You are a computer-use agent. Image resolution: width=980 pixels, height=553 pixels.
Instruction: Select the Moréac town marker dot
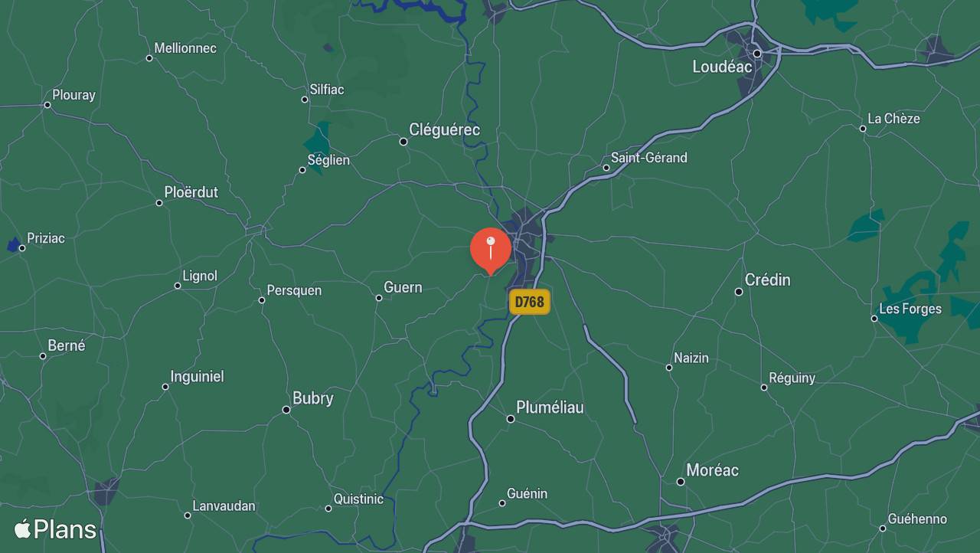click(681, 481)
